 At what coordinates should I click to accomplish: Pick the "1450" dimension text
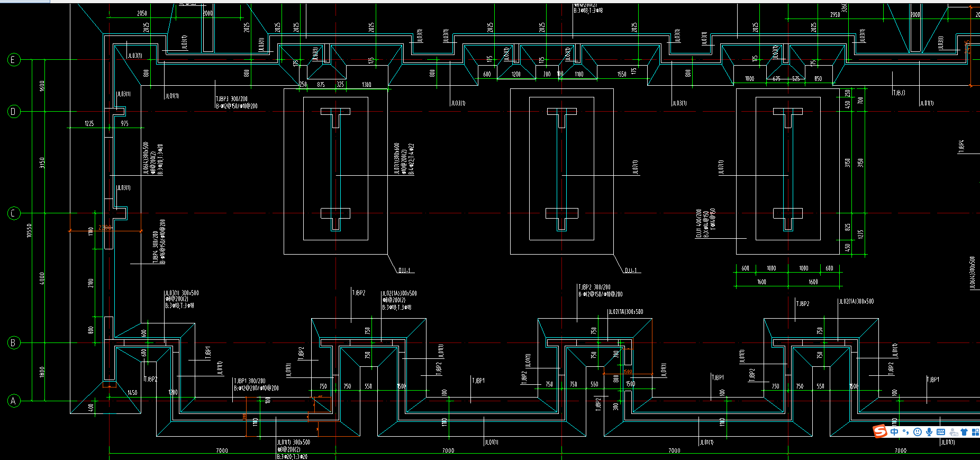[x=132, y=393]
